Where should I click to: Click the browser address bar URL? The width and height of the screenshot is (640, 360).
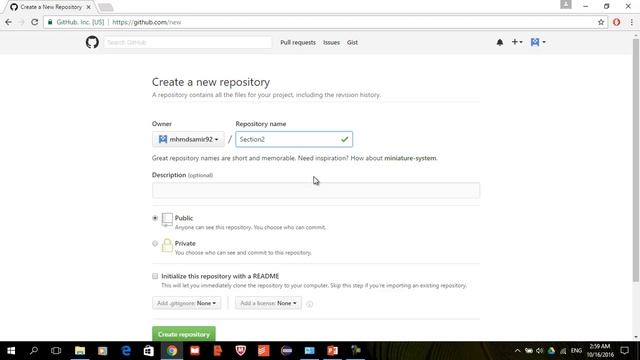[x=147, y=22]
